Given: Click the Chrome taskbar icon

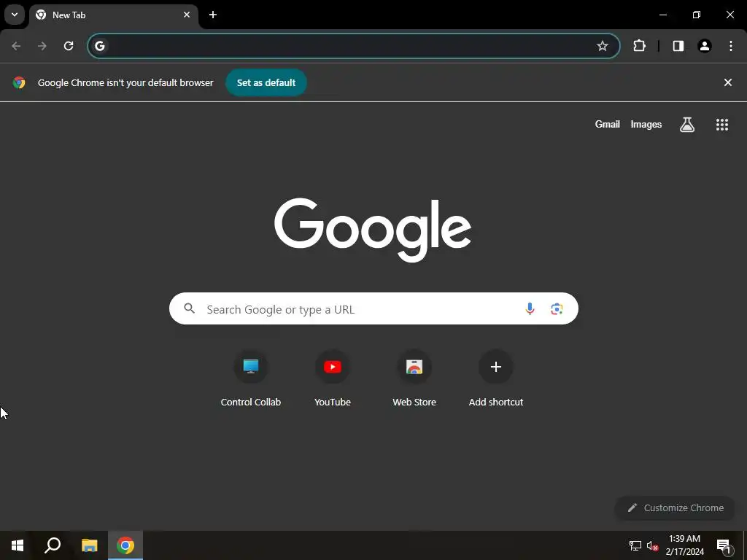Looking at the screenshot, I should pyautogui.click(x=125, y=545).
